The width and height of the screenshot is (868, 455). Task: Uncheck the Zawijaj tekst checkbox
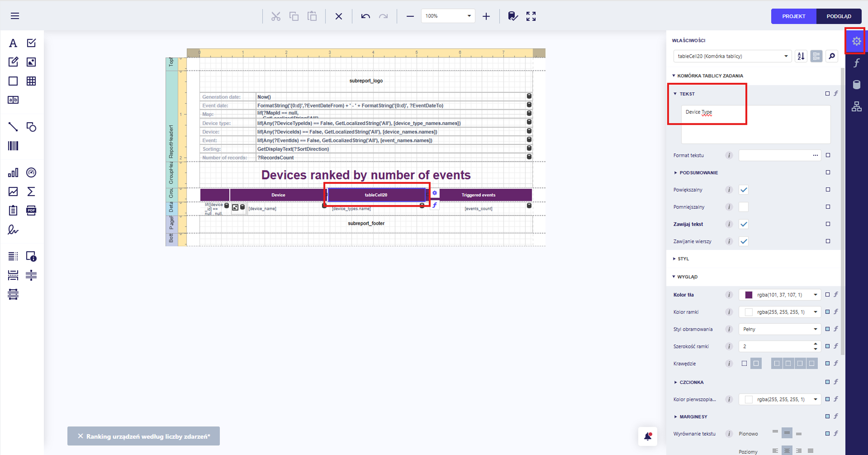[x=743, y=224]
